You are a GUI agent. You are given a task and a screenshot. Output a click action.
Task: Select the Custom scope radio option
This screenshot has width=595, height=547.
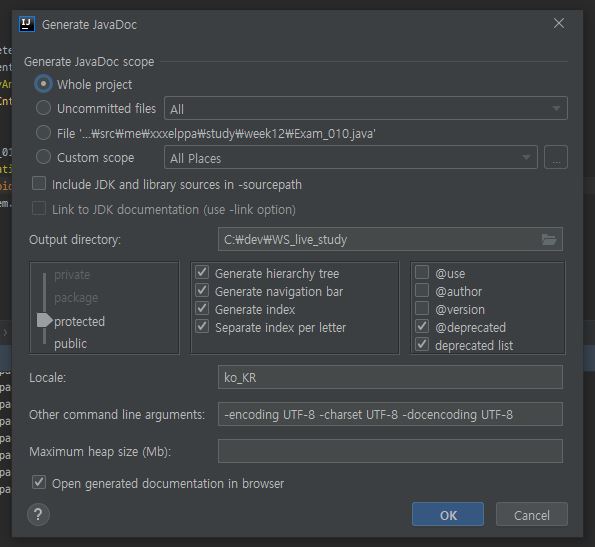tap(43, 157)
